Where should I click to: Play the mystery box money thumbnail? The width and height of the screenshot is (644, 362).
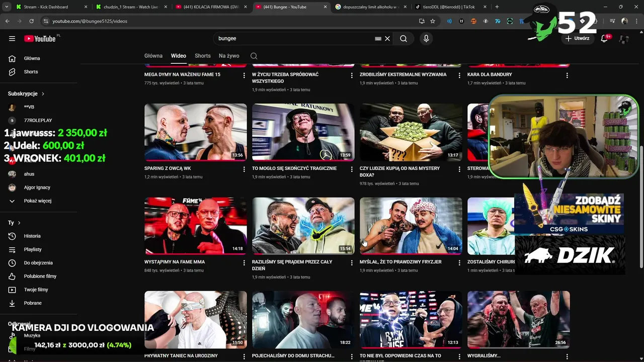[411, 132]
